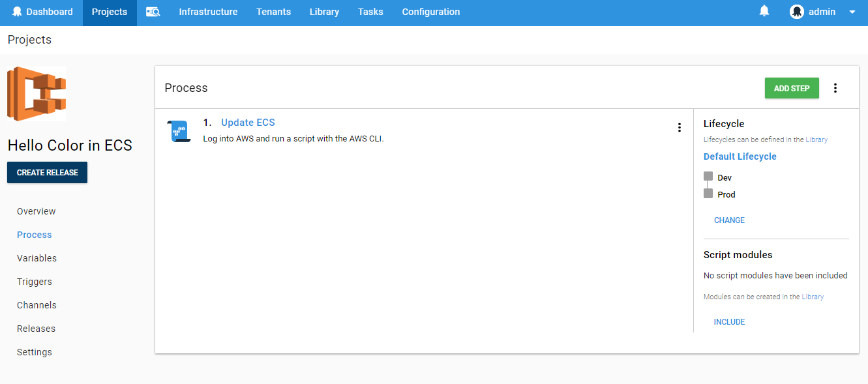
Task: Click the AWS script step icon
Action: [178, 131]
